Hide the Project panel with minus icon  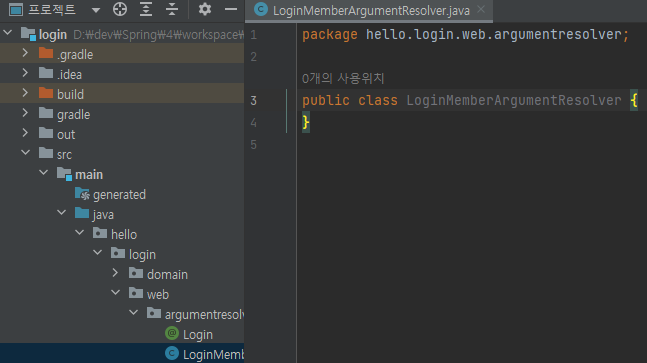[x=231, y=9]
